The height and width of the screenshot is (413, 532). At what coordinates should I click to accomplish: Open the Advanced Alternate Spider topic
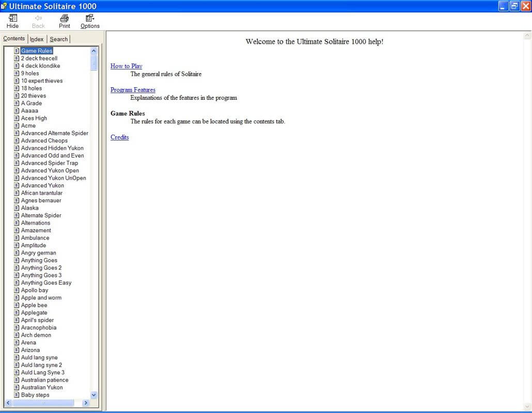coord(55,133)
